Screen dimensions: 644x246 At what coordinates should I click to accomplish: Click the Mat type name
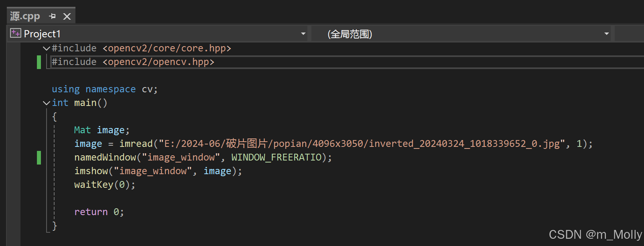tap(82, 130)
